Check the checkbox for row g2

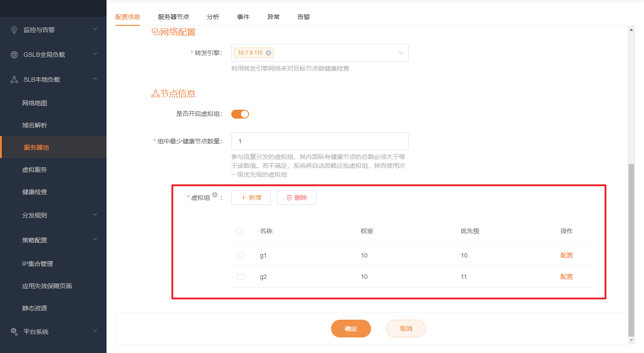coord(241,277)
